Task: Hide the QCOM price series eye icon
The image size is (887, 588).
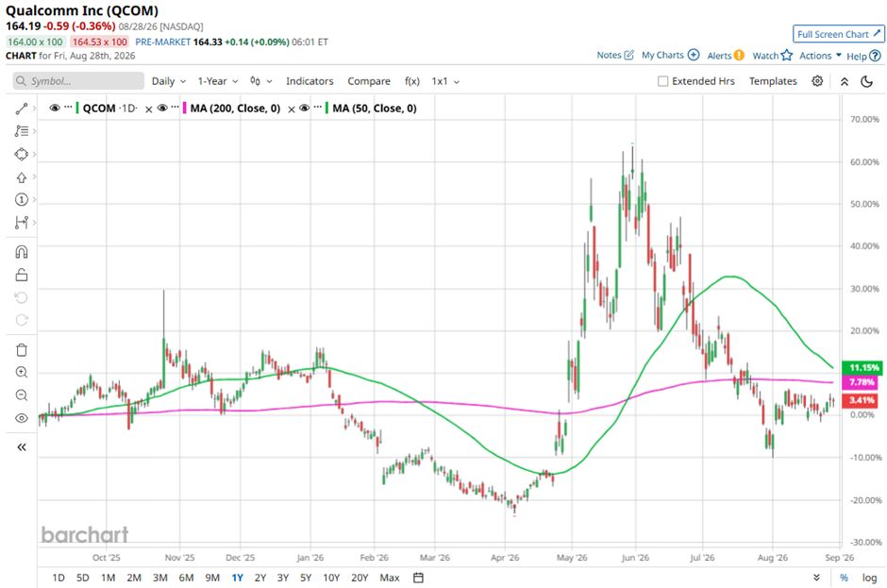Action: pyautogui.click(x=55, y=109)
